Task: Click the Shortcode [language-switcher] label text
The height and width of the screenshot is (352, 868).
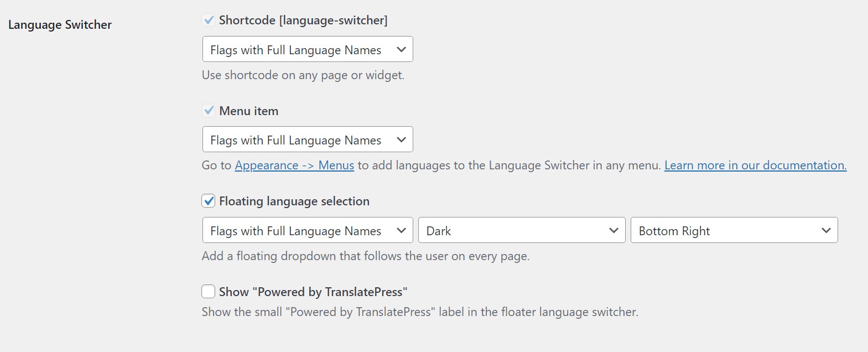Action: pyautogui.click(x=303, y=20)
